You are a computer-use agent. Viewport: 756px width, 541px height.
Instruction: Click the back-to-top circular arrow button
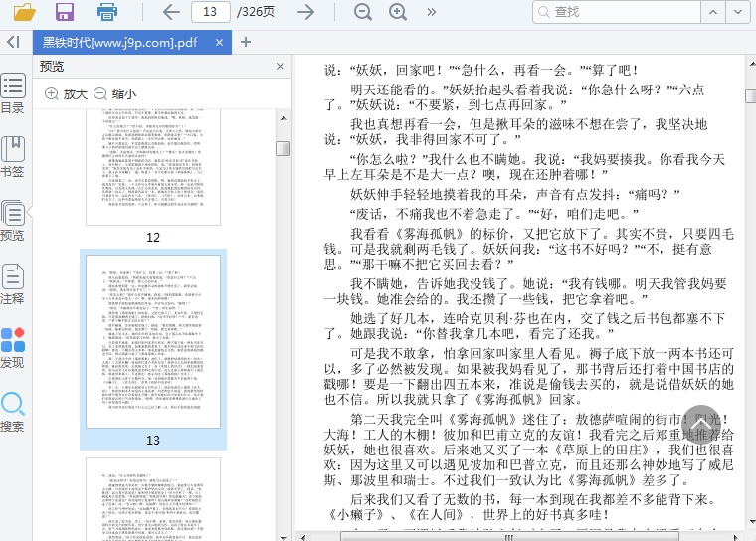pyautogui.click(x=701, y=425)
